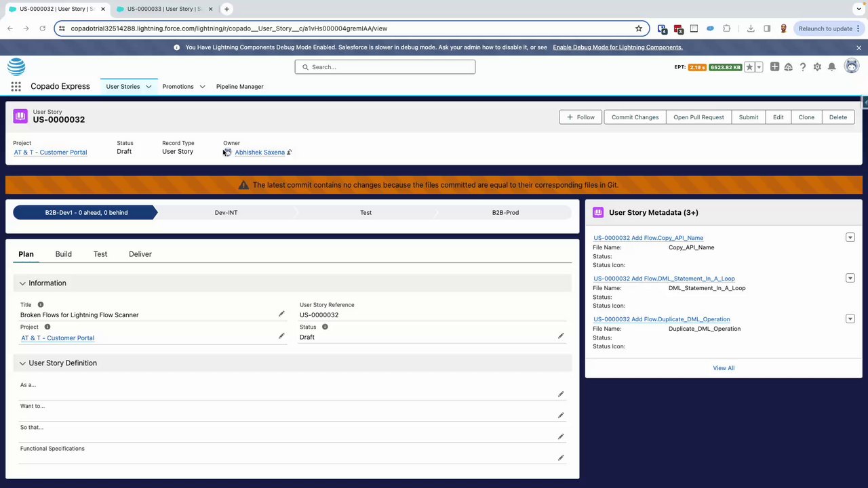Click the favorites star icon
Screen dimensions: 868x488
(x=749, y=67)
